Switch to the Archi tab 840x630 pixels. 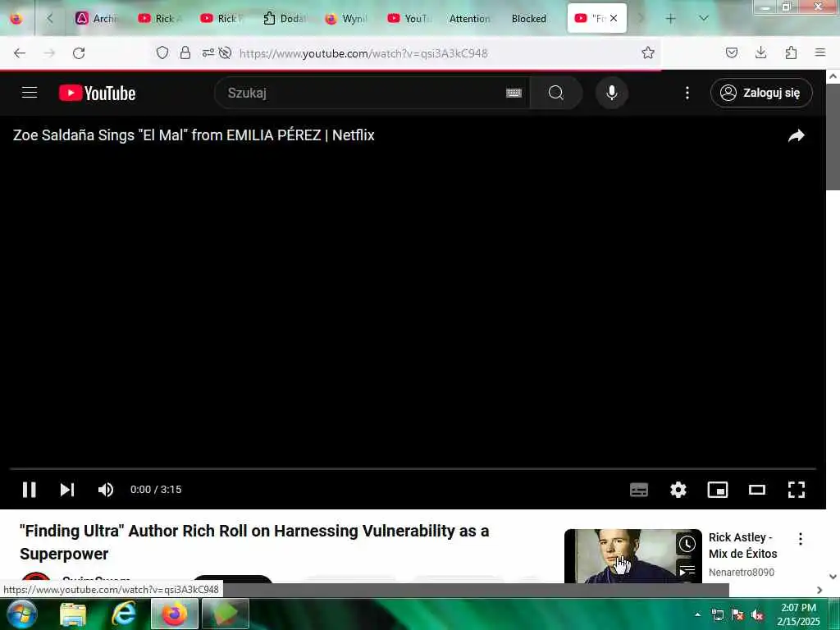[x=98, y=19]
